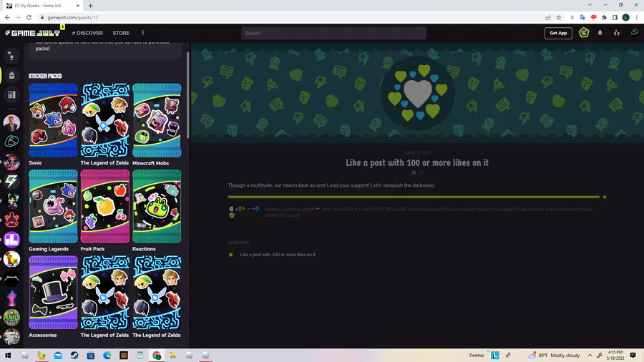Click the Get App button

pos(558,33)
